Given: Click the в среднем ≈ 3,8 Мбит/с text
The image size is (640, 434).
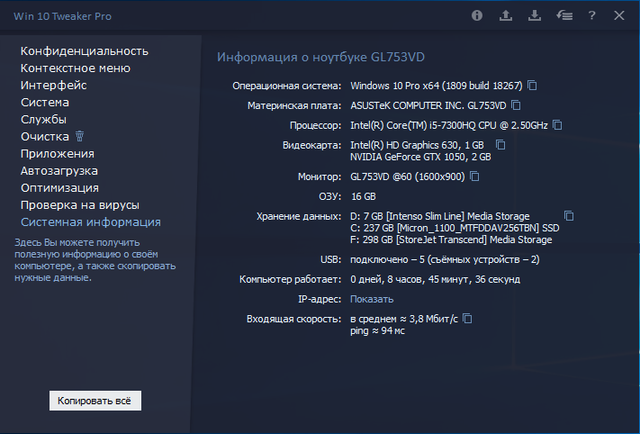Looking at the screenshot, I should (x=404, y=319).
